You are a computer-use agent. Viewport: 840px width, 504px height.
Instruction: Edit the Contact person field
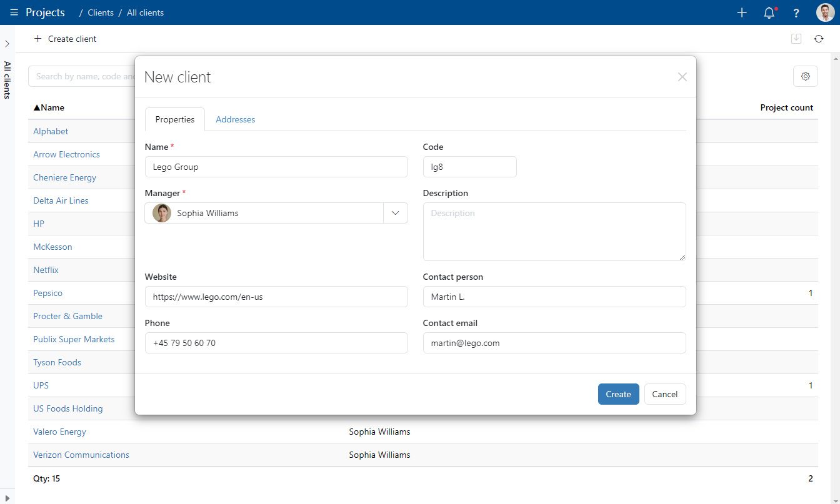(x=554, y=297)
